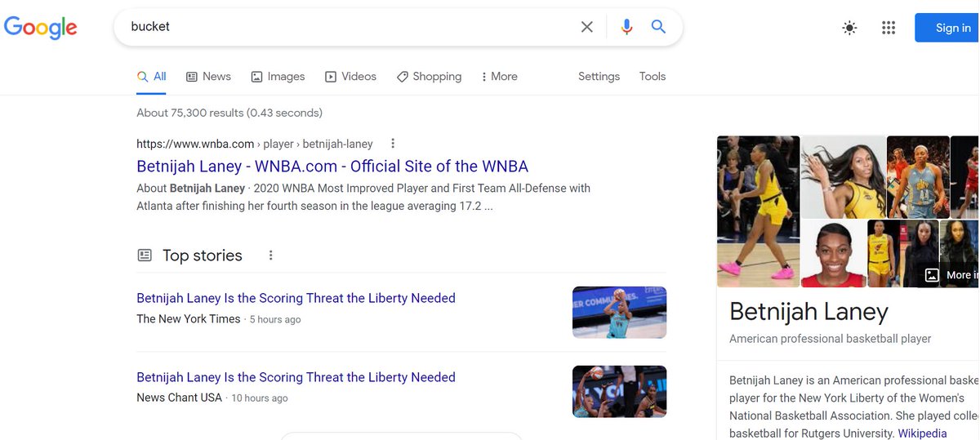The width and height of the screenshot is (980, 440).
Task: Click the wnba.com URL breadcrumb
Action: (x=255, y=144)
